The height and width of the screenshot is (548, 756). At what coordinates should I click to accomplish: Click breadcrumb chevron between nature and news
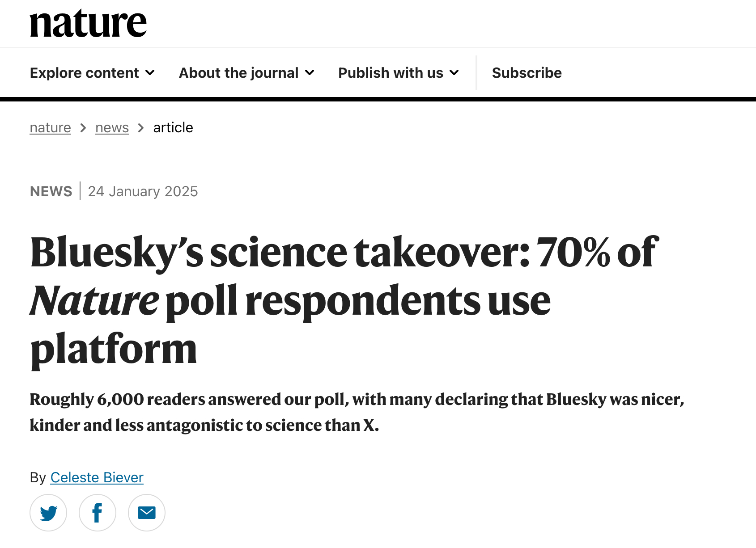[x=83, y=128]
